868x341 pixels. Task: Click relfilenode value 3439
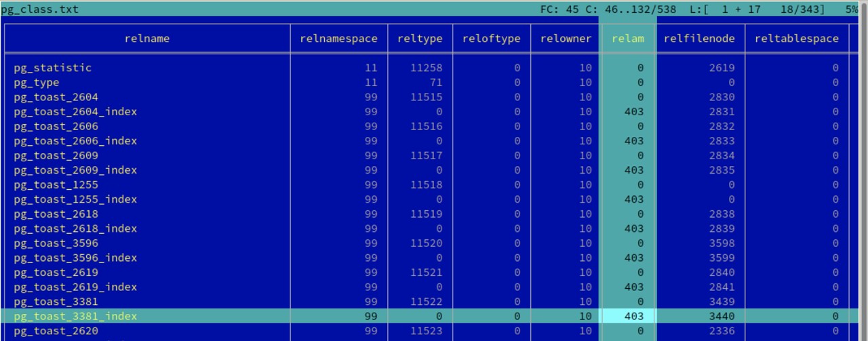click(722, 302)
